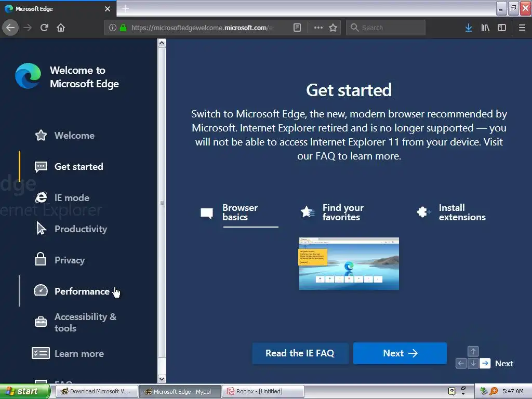
Task: Switch to Roblox - [Untitled] taskbar window
Action: coord(262,392)
